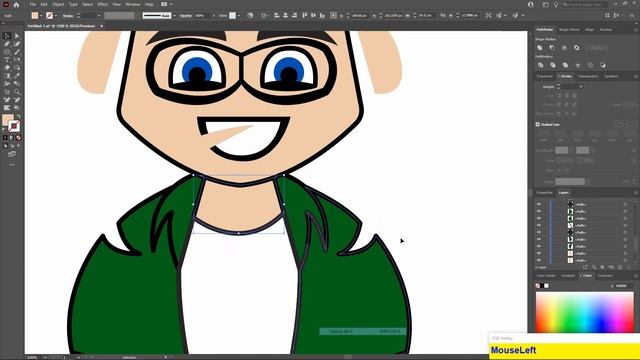The width and height of the screenshot is (640, 360).
Task: Open stroke weight dropdown in control bar
Action: tap(99, 16)
